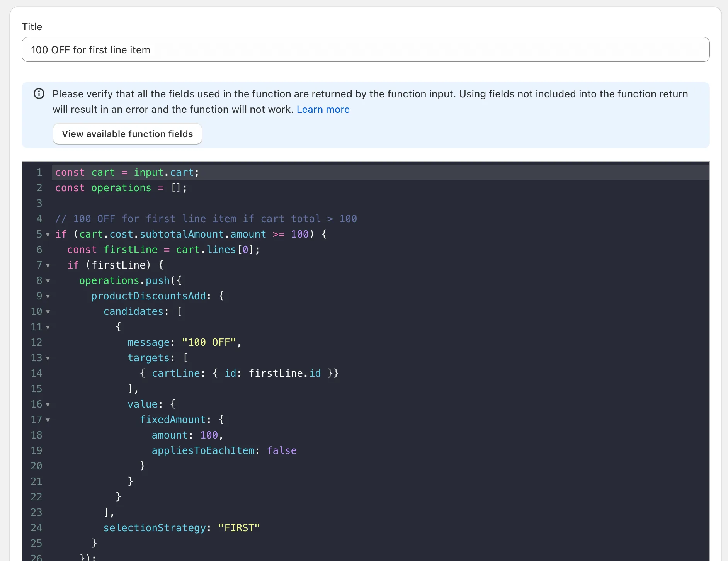Collapse the if firstLine block at line 7

click(x=48, y=265)
